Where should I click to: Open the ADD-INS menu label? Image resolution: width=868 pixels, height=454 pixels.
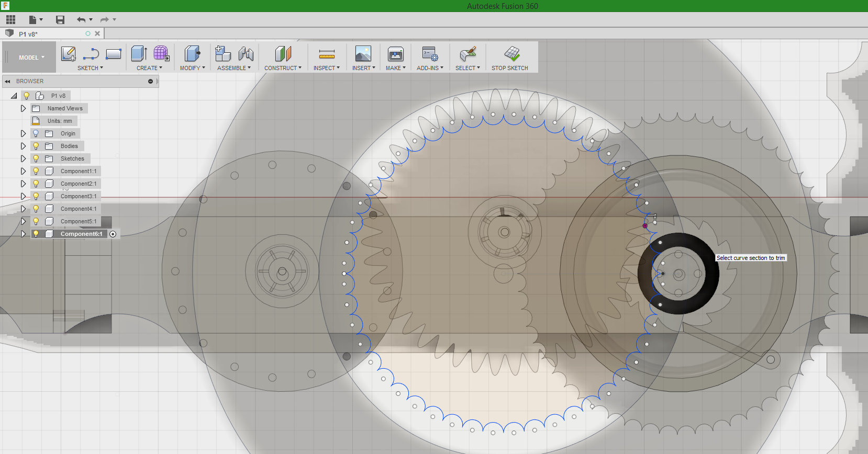pos(430,68)
